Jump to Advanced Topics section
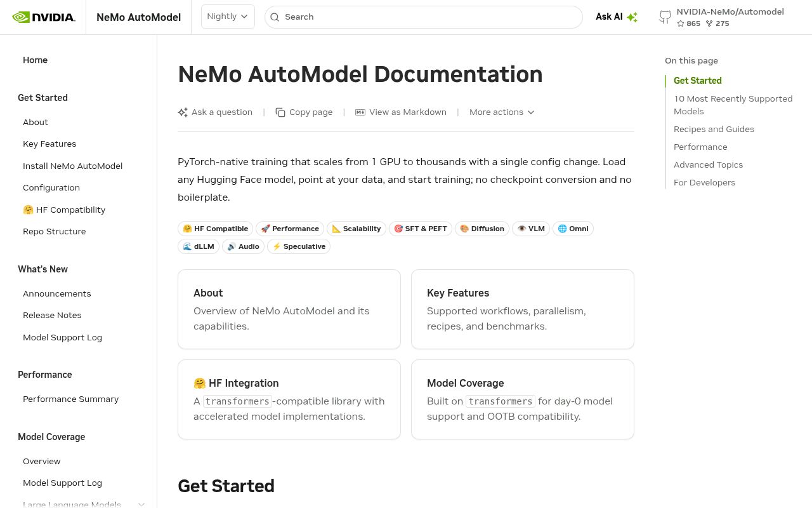The image size is (812, 508). (x=708, y=164)
